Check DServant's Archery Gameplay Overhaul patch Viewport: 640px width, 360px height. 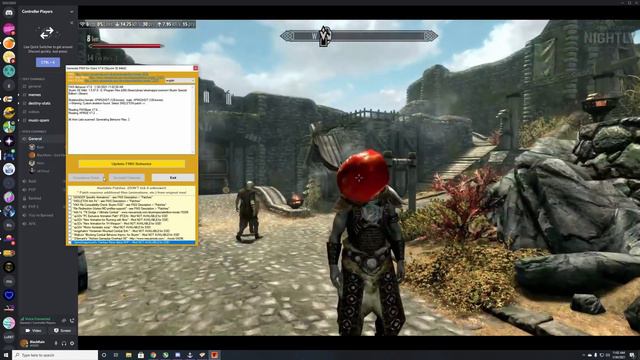[x=70, y=238]
